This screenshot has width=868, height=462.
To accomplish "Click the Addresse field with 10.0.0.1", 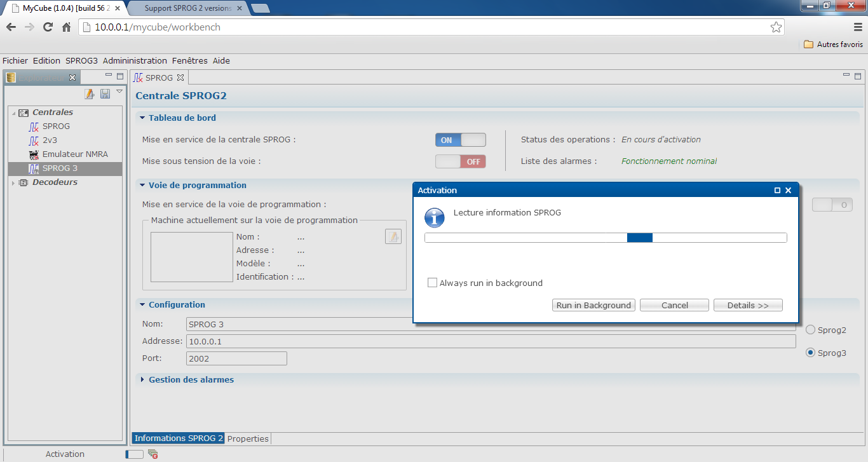I will pos(491,341).
